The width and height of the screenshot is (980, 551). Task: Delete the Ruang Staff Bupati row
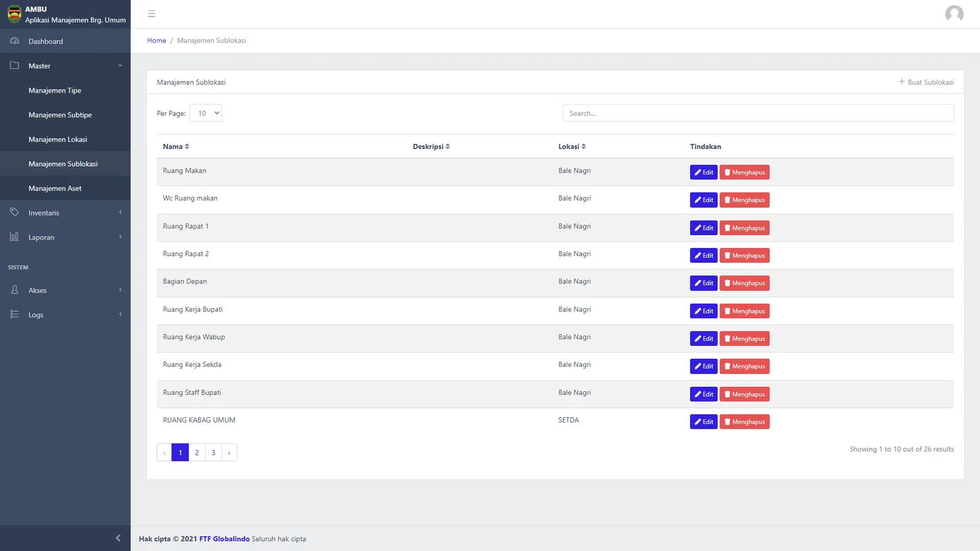(x=745, y=394)
